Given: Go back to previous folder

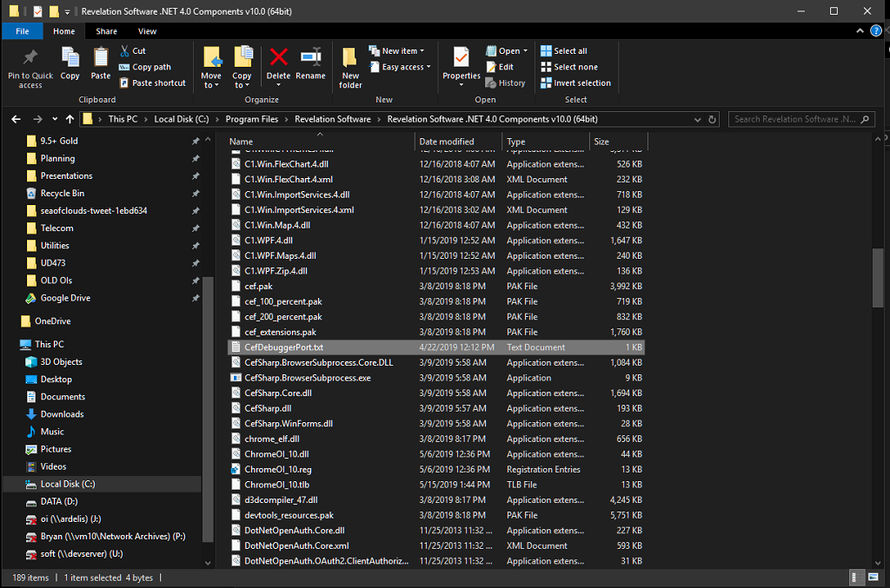Looking at the screenshot, I should coord(16,119).
